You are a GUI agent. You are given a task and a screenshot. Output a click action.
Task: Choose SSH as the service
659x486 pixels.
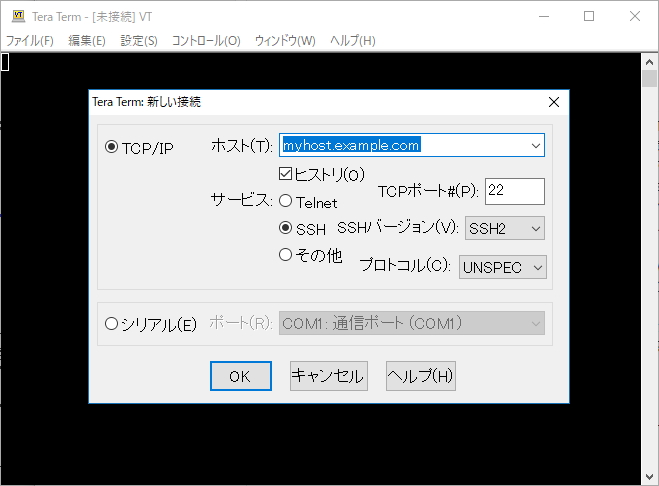point(286,228)
